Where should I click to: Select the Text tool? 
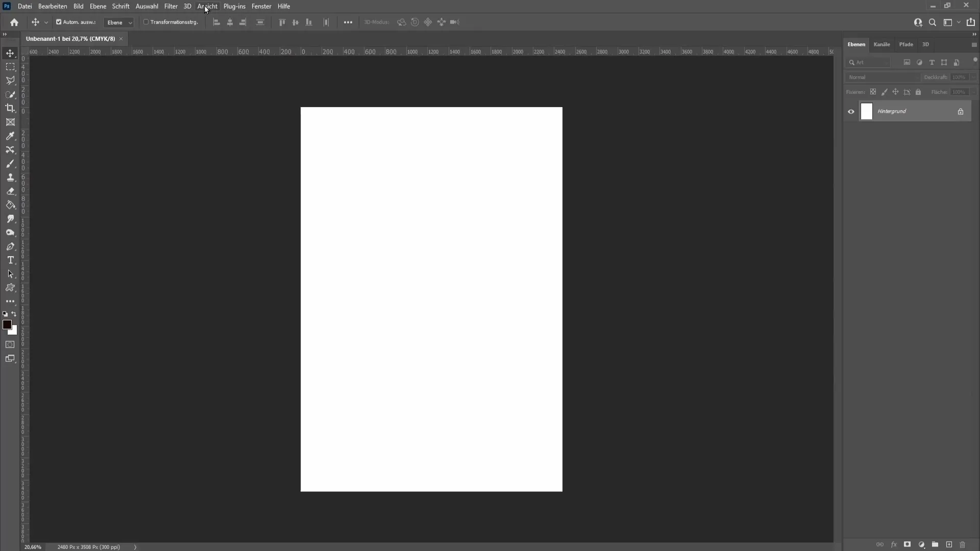[10, 260]
